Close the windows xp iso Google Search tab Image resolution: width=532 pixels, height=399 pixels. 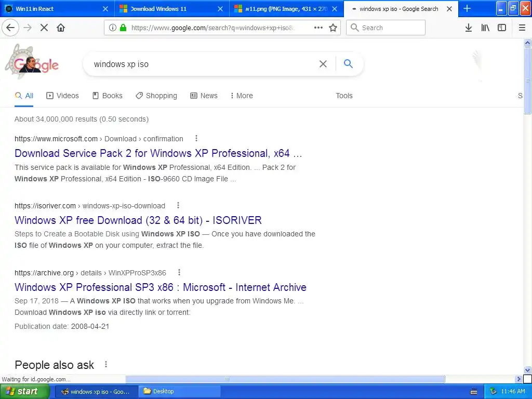coord(449,9)
